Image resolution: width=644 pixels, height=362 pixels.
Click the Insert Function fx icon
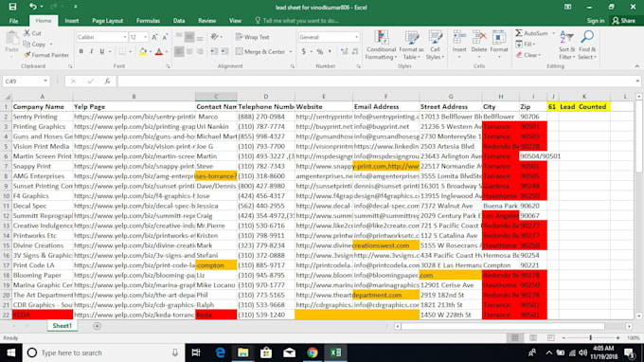point(107,81)
